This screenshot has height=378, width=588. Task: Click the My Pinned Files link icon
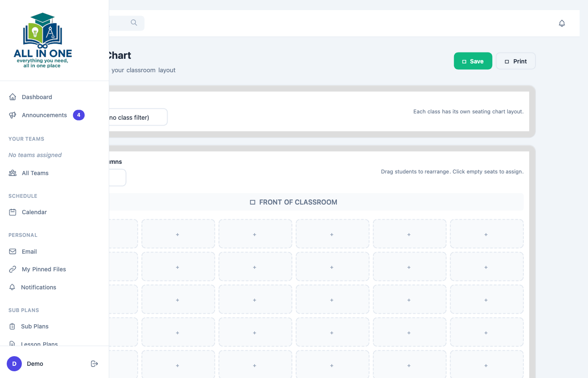(13, 269)
